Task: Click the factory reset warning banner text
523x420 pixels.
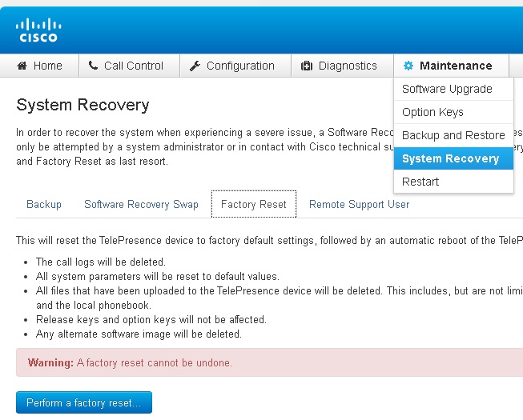Action: 130,362
